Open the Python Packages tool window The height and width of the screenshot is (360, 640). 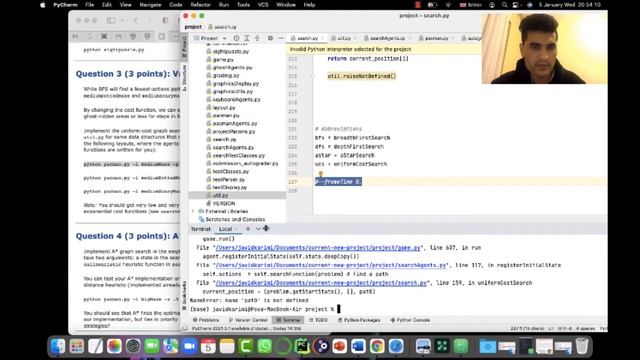coord(359,320)
